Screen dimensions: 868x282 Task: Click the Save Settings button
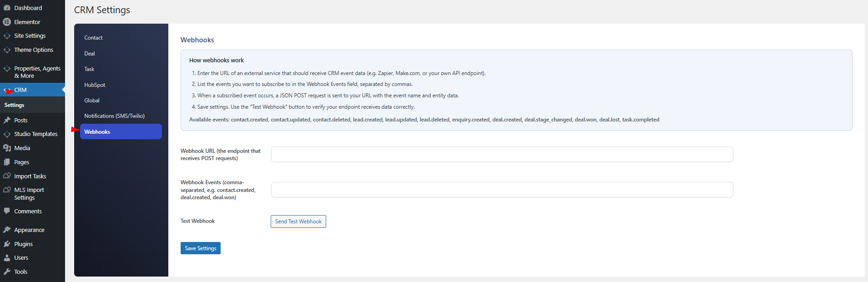click(200, 248)
